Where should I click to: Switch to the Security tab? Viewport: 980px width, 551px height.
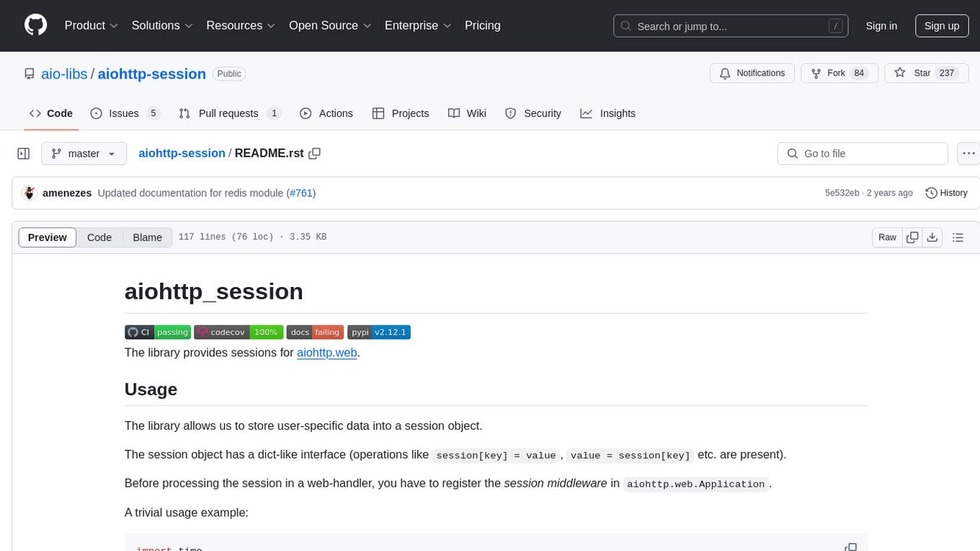533,113
